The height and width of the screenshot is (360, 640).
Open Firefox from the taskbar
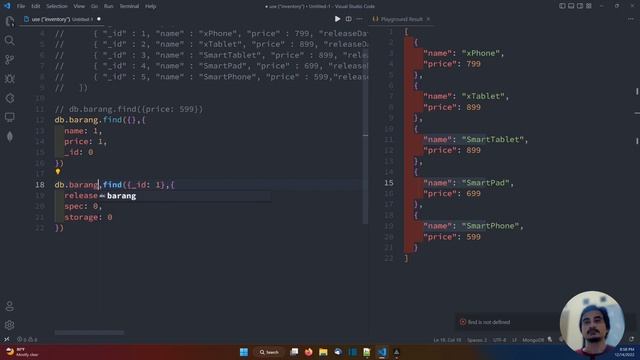(309, 352)
